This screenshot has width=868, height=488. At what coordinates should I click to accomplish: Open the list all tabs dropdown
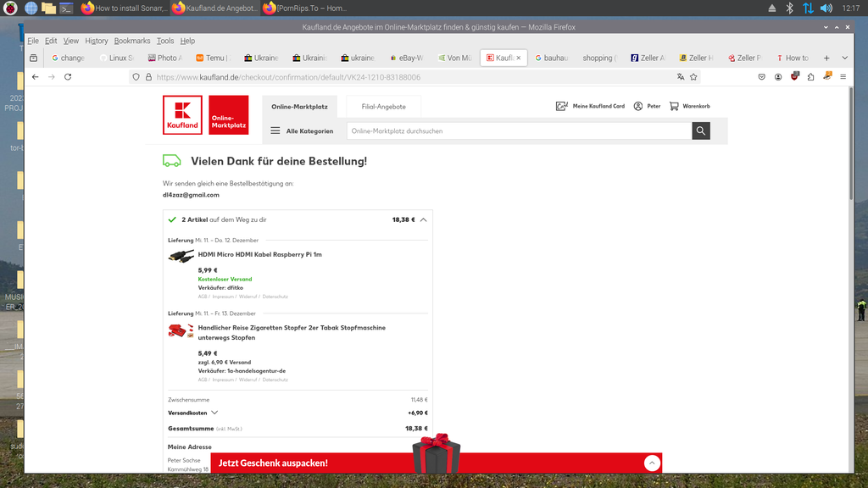pos(845,58)
